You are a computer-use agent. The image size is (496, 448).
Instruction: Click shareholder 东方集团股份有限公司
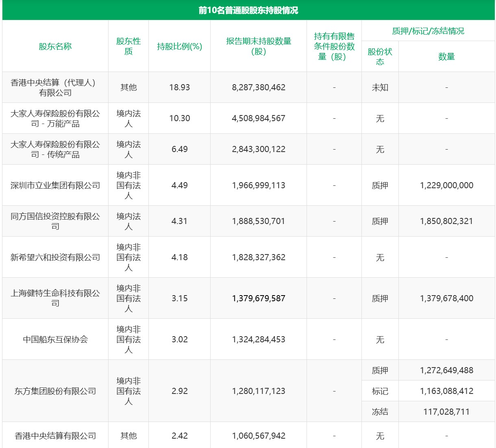[x=55, y=391]
